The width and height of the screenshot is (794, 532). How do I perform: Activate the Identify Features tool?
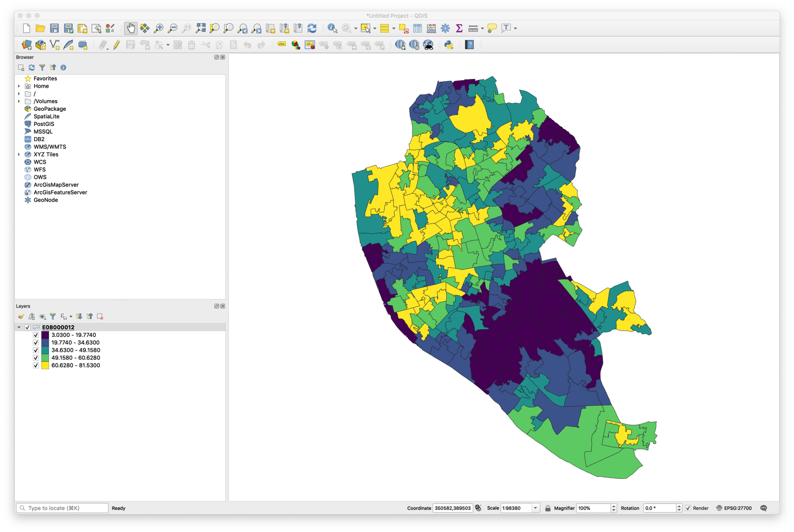pos(332,28)
